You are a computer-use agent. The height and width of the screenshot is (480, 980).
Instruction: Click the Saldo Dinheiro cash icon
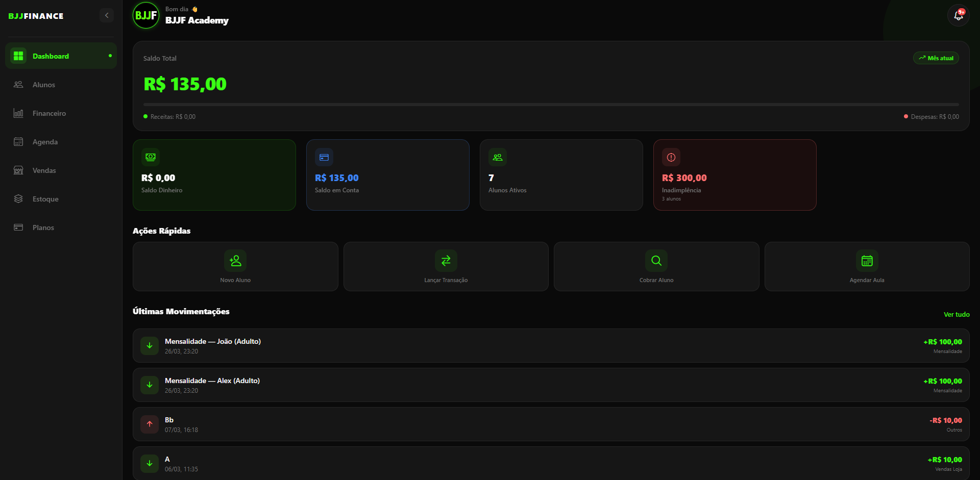coord(151,157)
